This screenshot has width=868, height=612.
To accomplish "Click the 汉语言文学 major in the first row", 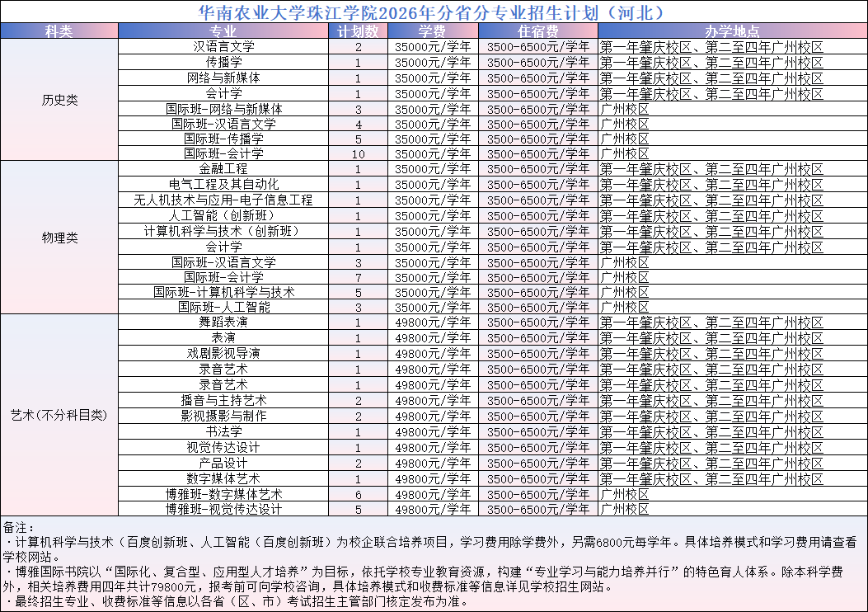I will pos(223,46).
